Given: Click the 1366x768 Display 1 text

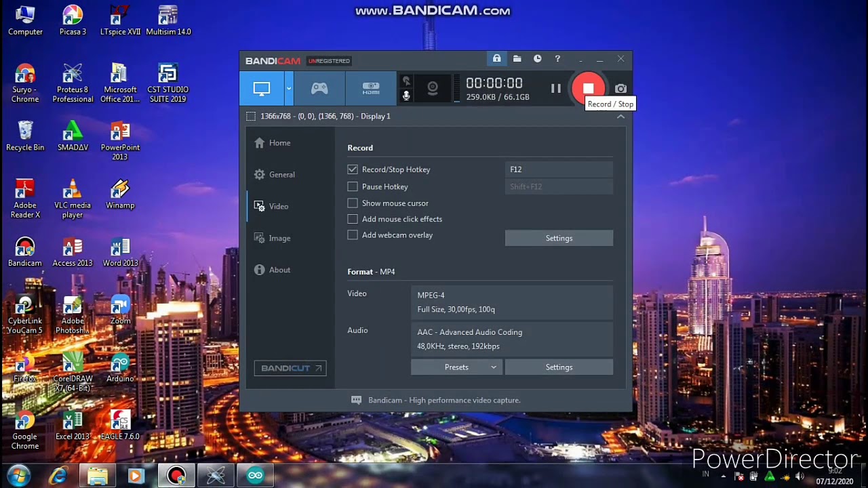Looking at the screenshot, I should 325,117.
